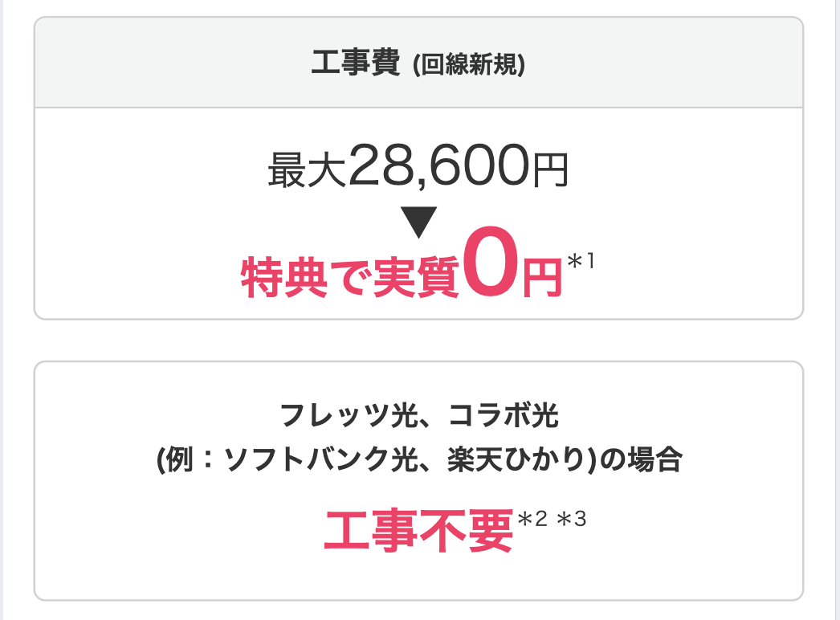Viewport: 840px width, 620px height.
Task: Click the black downward triangle arrow
Action: click(418, 222)
